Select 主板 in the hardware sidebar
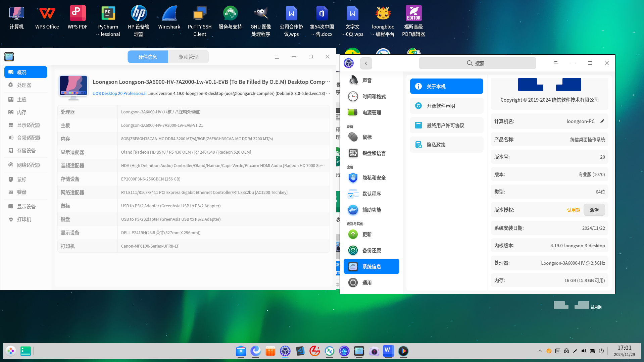Viewport: 644px width, 362px height. 26,99
